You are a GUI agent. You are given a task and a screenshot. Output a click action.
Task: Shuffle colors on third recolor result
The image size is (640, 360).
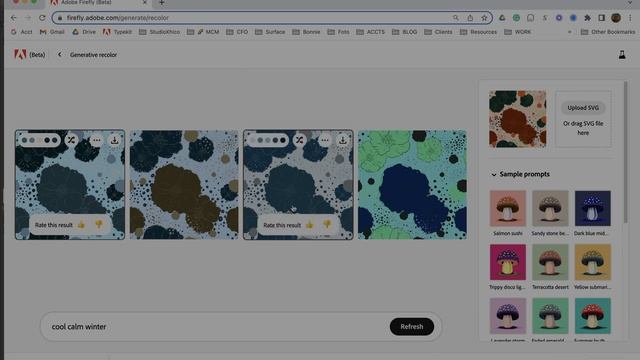tap(300, 140)
